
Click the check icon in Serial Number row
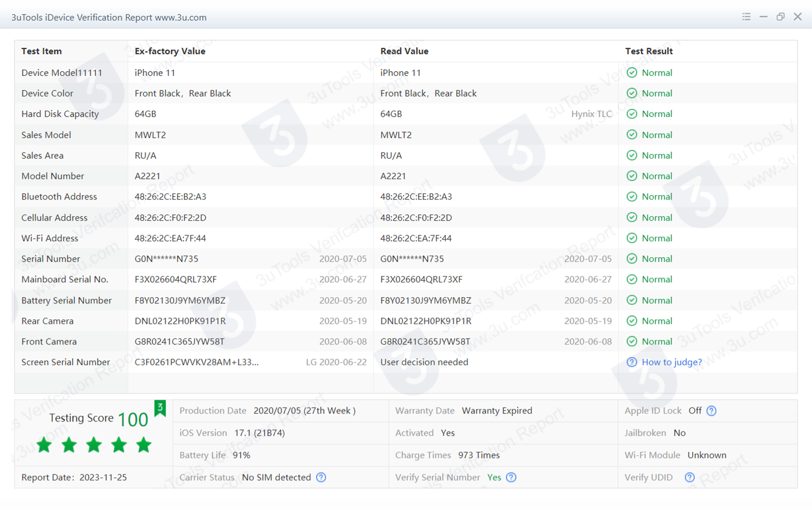[631, 259]
